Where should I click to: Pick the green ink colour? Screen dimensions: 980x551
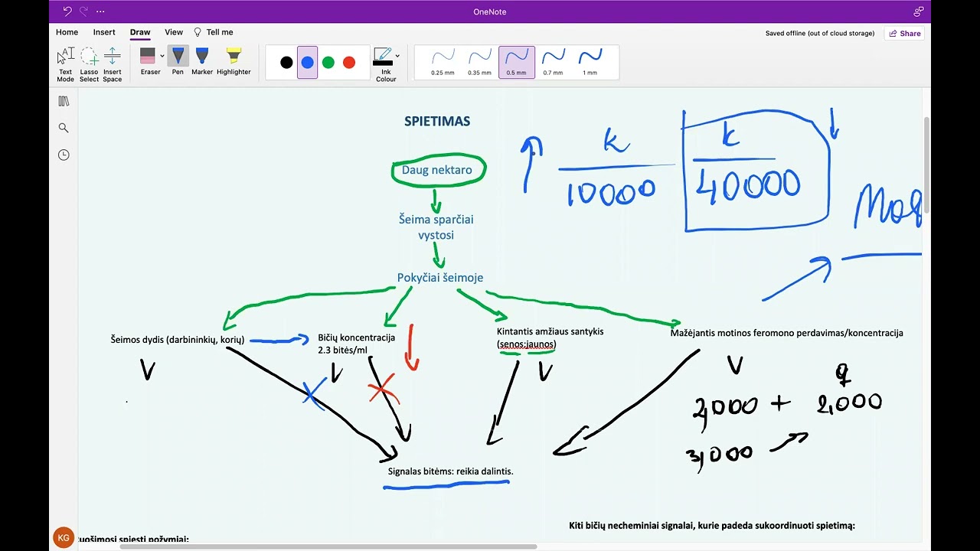click(328, 63)
